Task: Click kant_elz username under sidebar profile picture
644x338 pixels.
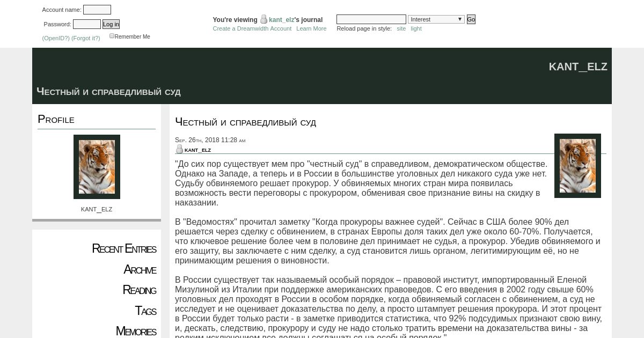Action: click(x=97, y=209)
